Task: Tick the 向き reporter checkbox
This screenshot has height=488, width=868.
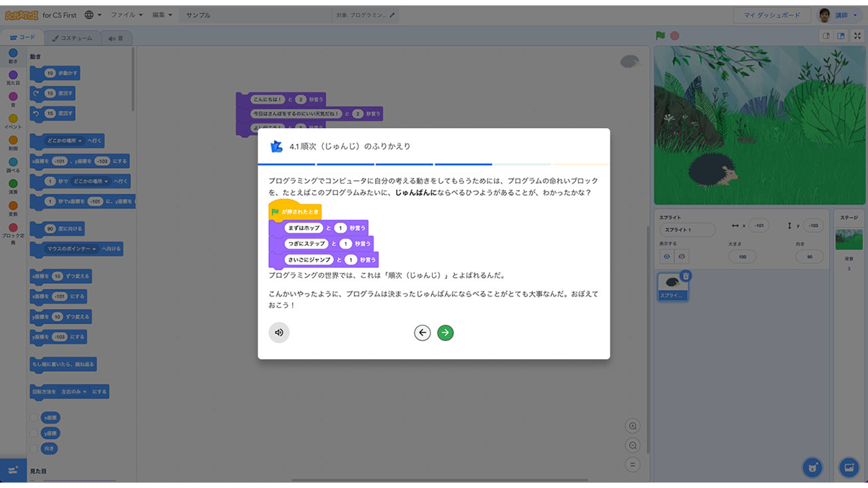Action: point(33,449)
